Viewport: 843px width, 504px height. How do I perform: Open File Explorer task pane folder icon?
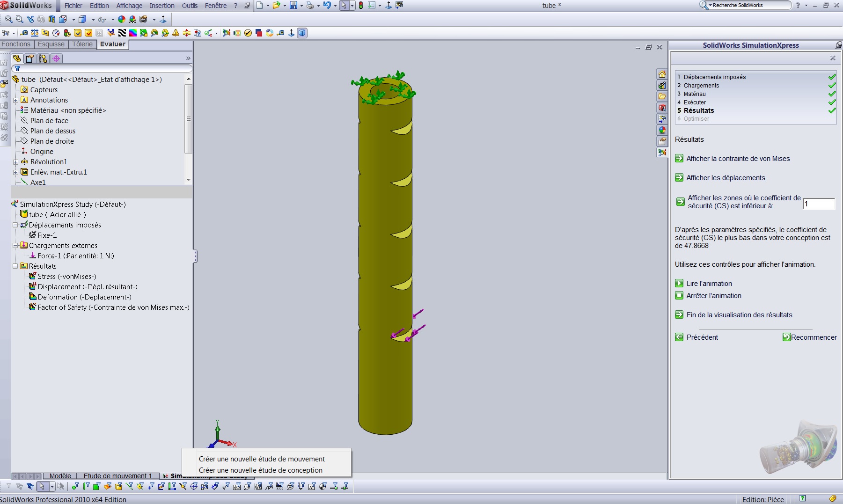pos(662,97)
